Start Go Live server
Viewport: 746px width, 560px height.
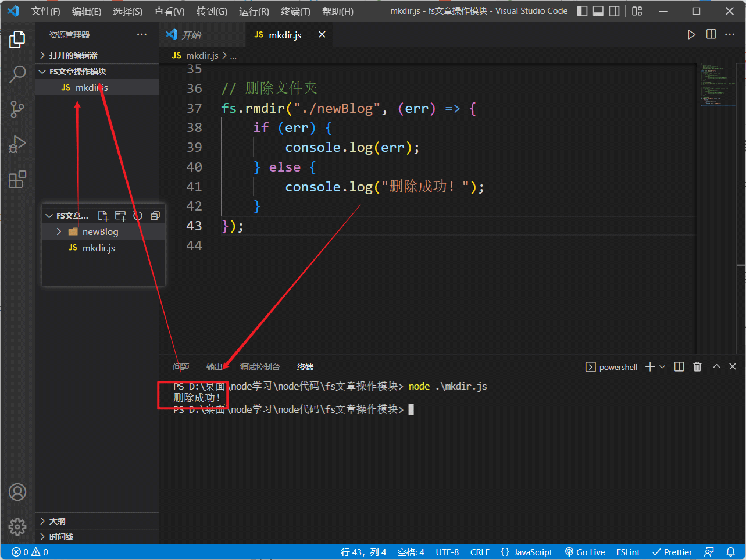(x=585, y=552)
